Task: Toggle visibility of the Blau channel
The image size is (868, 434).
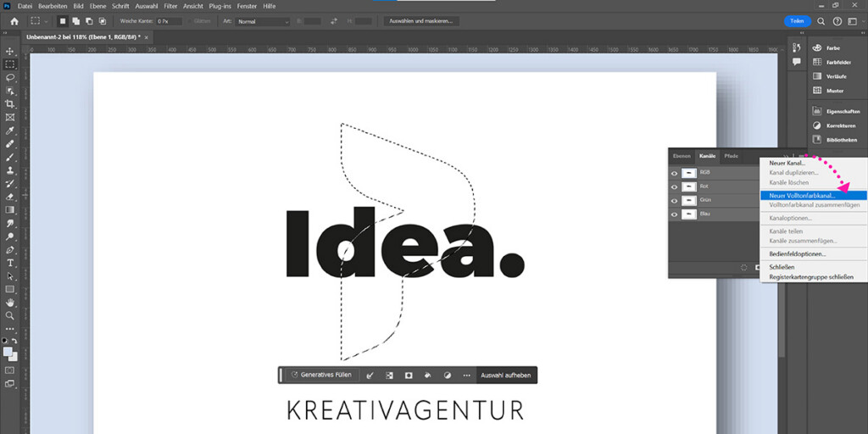Action: (x=675, y=214)
